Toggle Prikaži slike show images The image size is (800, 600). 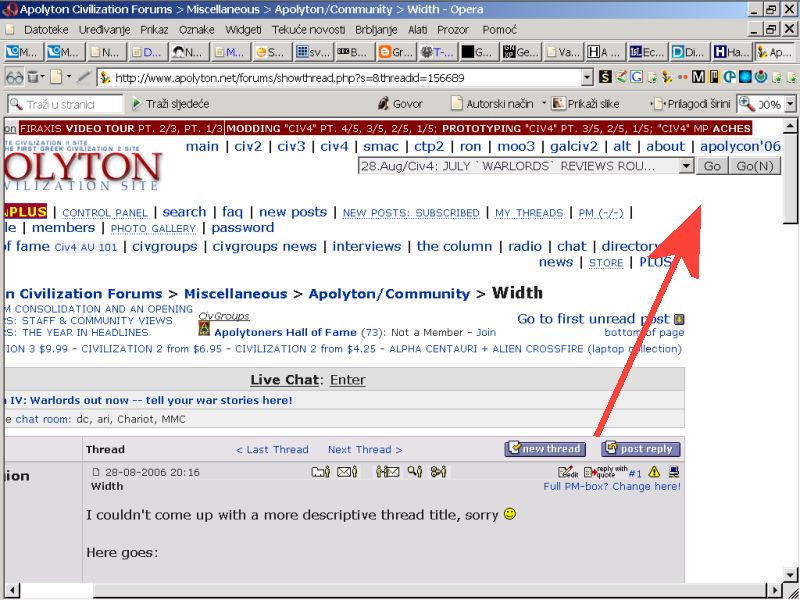click(586, 104)
